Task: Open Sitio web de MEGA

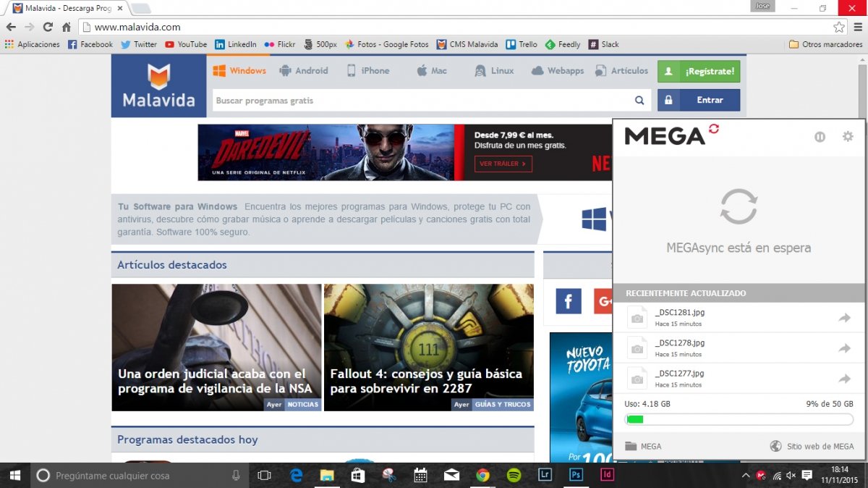Action: coord(812,446)
